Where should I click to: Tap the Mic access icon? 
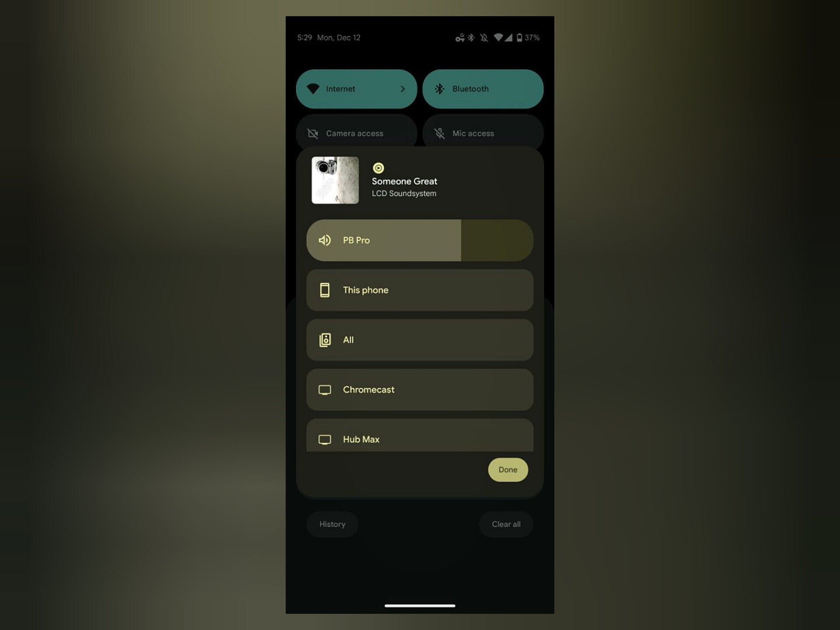pos(439,133)
